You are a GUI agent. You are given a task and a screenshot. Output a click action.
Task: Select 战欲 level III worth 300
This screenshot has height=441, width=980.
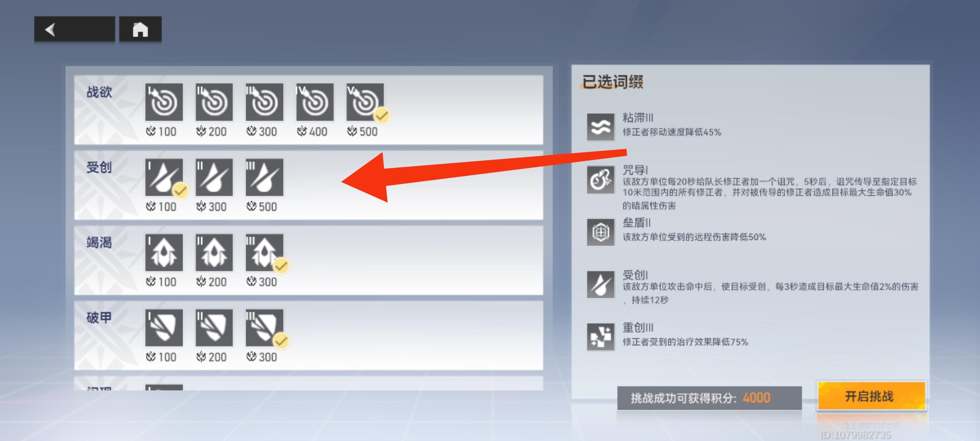pos(264,102)
